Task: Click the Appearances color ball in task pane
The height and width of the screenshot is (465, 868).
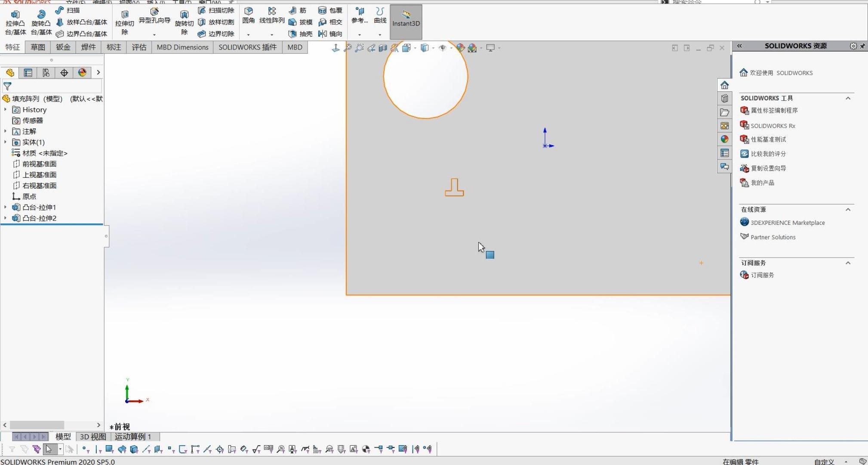Action: point(724,139)
